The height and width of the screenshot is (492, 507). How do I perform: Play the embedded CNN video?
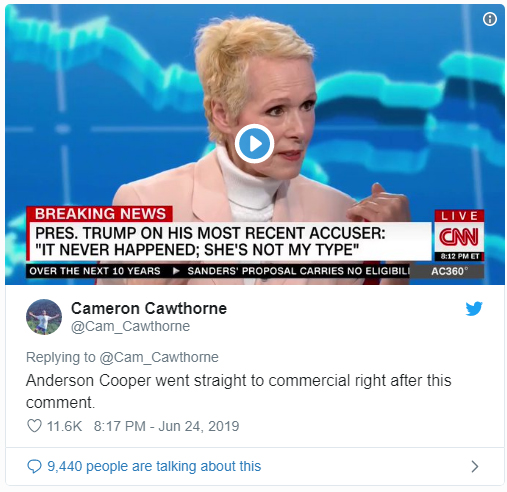coord(254,144)
